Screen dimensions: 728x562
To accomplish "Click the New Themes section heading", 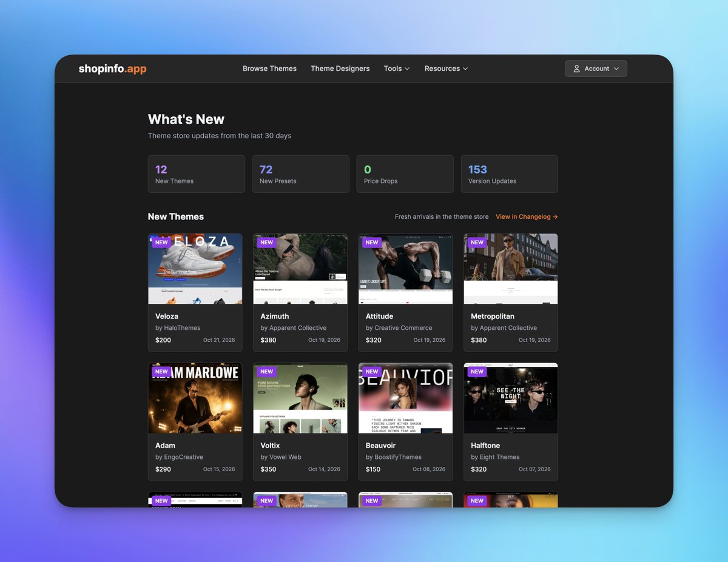I will click(x=176, y=216).
